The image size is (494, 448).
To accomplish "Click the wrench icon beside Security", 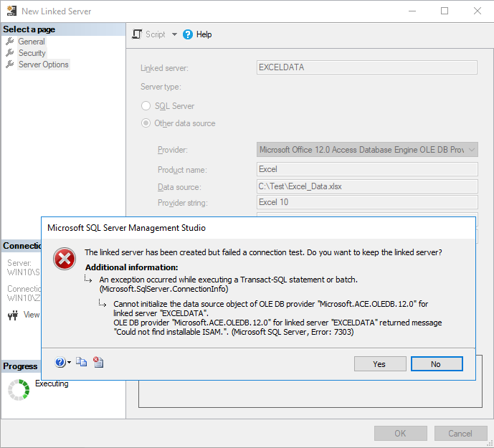I will click(10, 52).
